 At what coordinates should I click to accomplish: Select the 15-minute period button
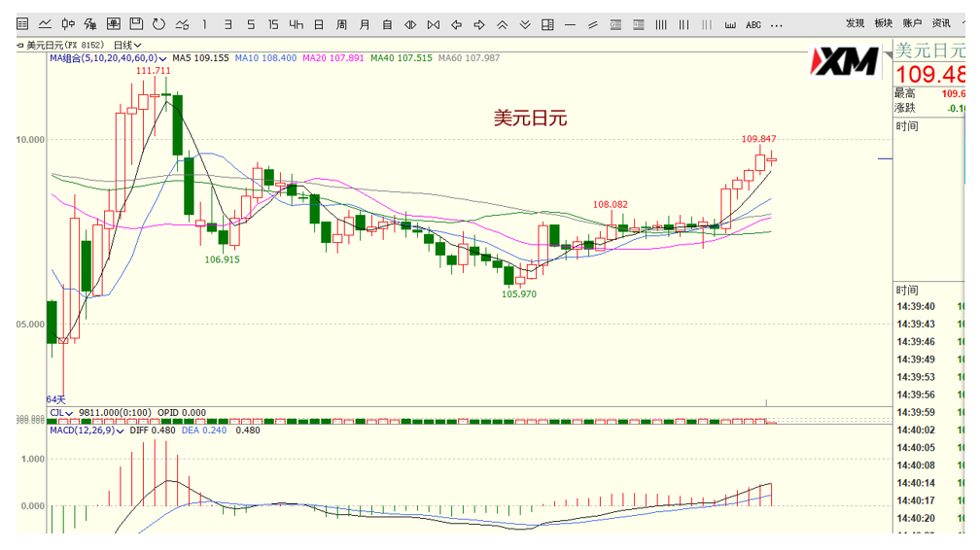[273, 24]
